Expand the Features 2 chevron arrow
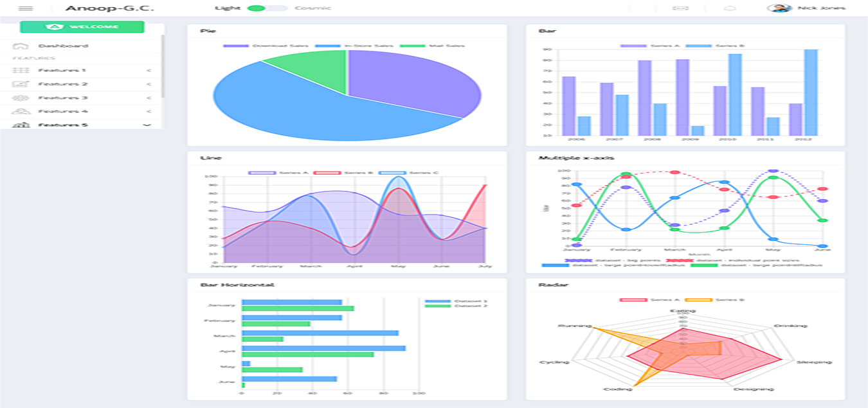 (149, 84)
